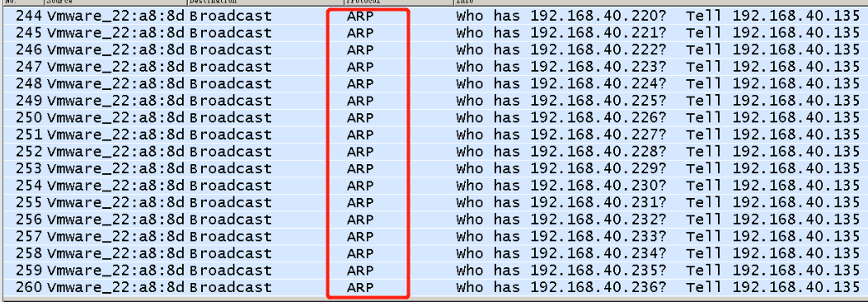The height and width of the screenshot is (302, 868).
Task: Click the Broadcast destination in packet 250's row
Action: pyautogui.click(x=231, y=118)
